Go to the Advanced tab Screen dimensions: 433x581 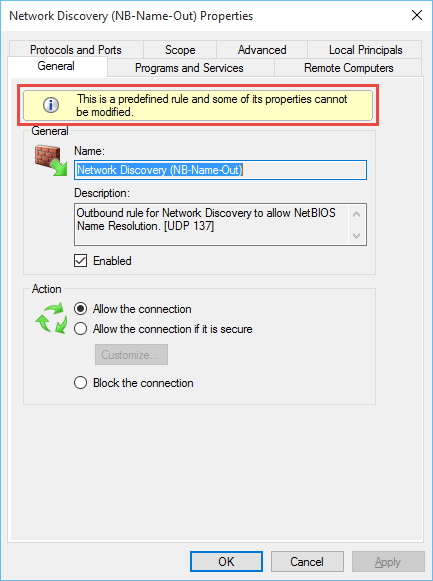point(262,50)
